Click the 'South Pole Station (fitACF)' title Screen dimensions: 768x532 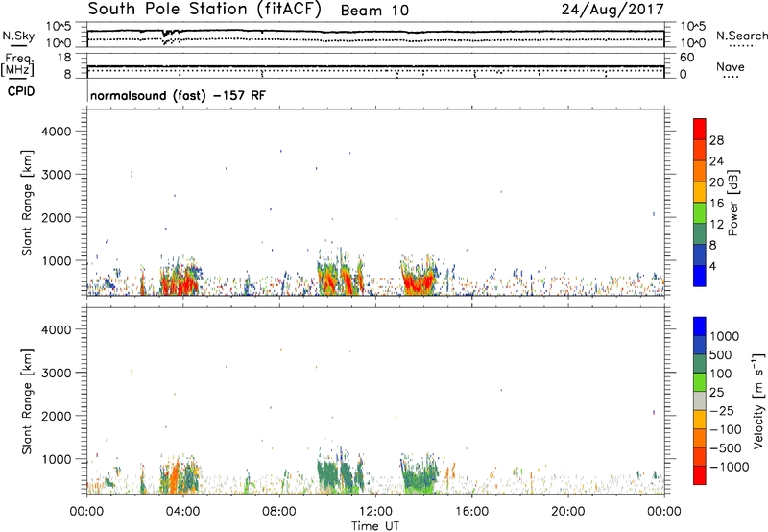[204, 10]
